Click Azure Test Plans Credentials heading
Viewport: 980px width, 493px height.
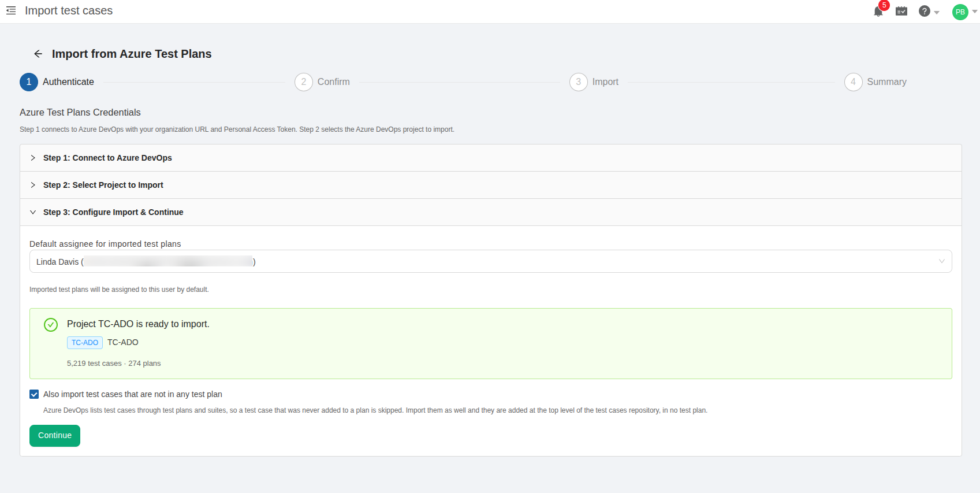point(80,112)
